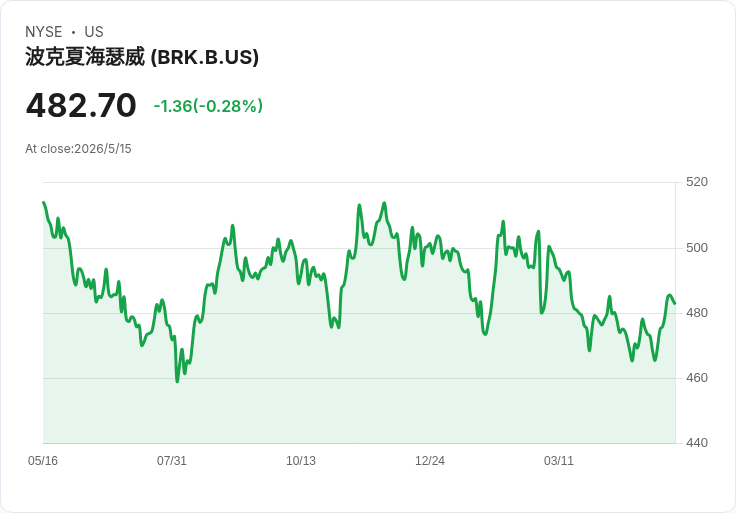Viewport: 736px width, 513px height.
Task: Click the 500 price axis label
Action: pyautogui.click(x=697, y=247)
